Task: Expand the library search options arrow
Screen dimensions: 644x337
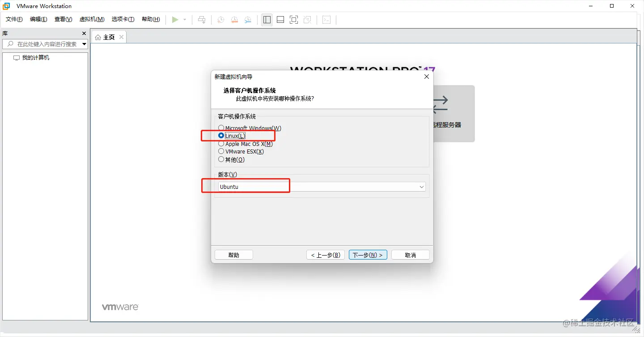Action: coord(83,44)
